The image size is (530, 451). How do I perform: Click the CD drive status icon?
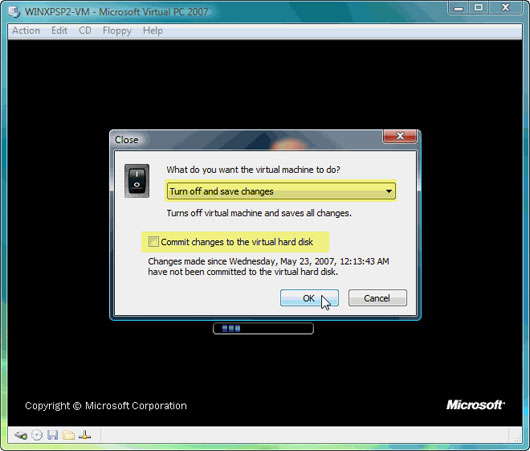tap(37, 435)
